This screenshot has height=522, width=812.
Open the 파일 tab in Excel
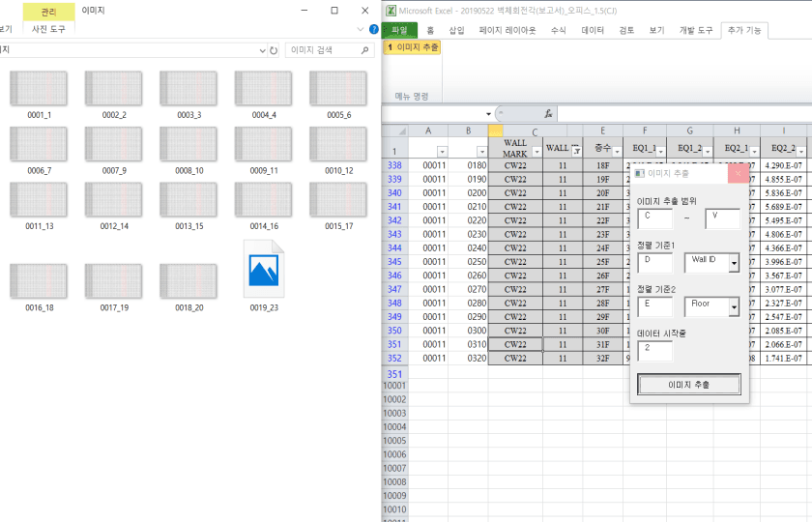pyautogui.click(x=399, y=30)
